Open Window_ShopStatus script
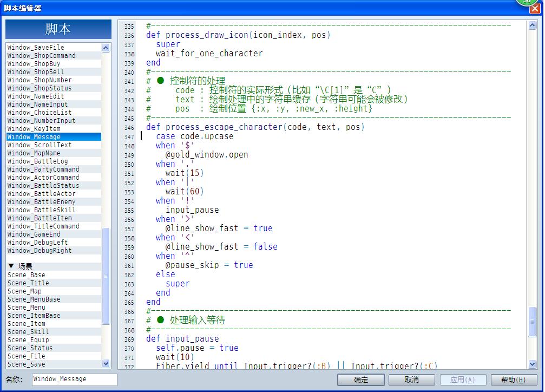 click(x=54, y=88)
